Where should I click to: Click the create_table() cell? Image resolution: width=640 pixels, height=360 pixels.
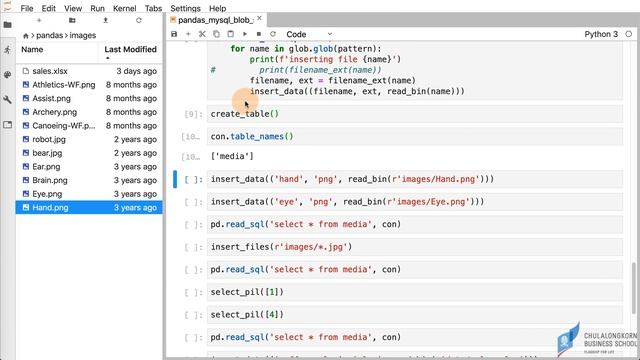pyautogui.click(x=415, y=114)
